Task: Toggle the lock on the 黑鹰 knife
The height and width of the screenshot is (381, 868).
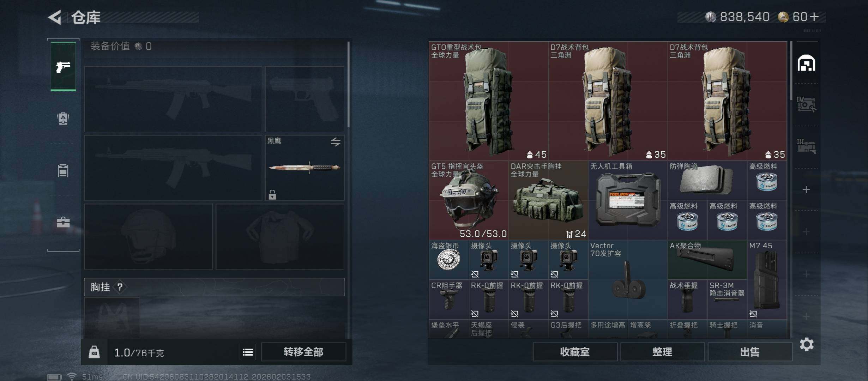Action: coord(272,195)
